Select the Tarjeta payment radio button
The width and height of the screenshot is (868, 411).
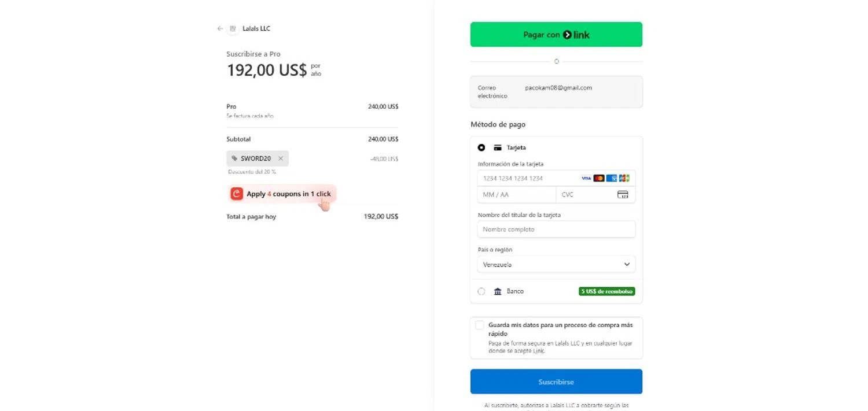(x=481, y=147)
